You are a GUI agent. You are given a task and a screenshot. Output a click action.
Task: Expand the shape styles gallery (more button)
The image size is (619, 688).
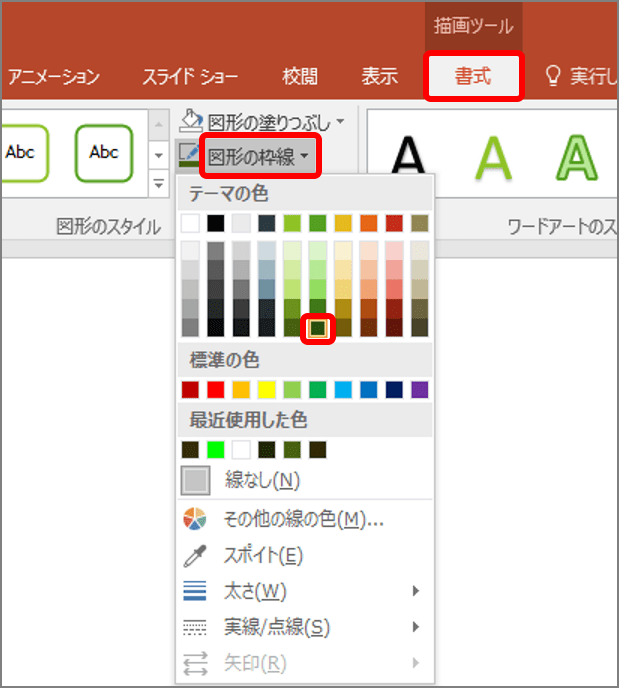pos(159,183)
